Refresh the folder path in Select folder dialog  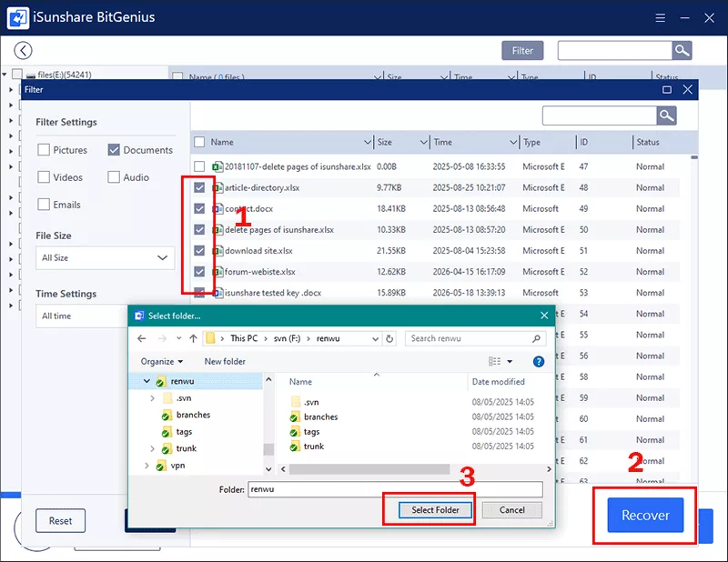tap(389, 338)
